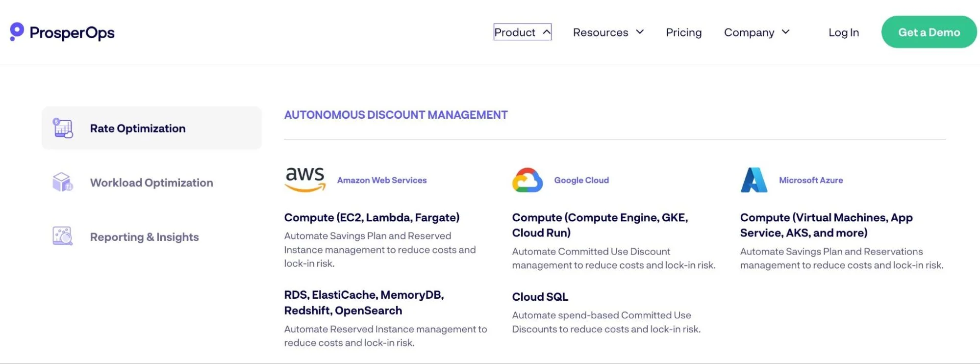Click Autonomous Discount Management heading
This screenshot has width=980, height=364.
tap(396, 115)
